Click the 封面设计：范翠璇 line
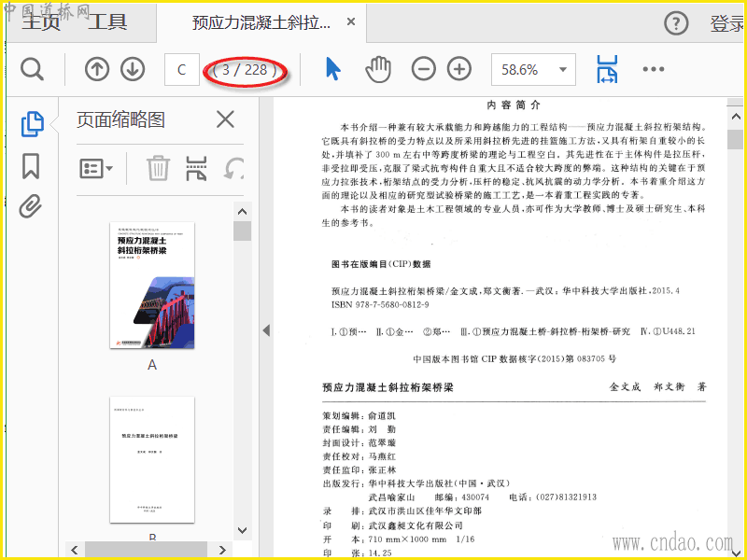Image resolution: width=747 pixels, height=560 pixels. coord(359,442)
